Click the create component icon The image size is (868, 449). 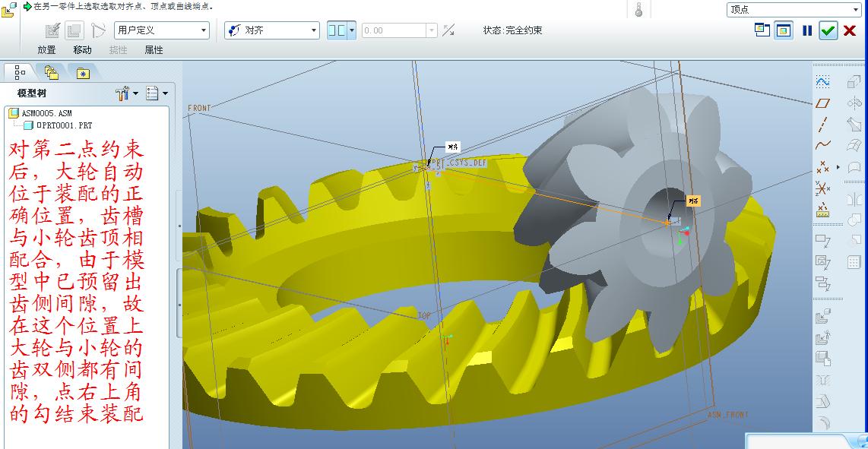[822, 337]
